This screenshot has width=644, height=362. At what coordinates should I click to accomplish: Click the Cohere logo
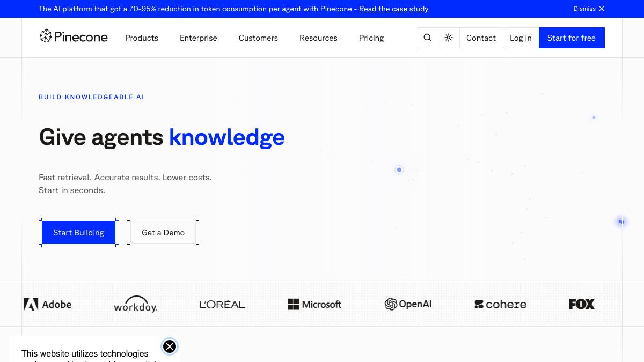pos(500,304)
